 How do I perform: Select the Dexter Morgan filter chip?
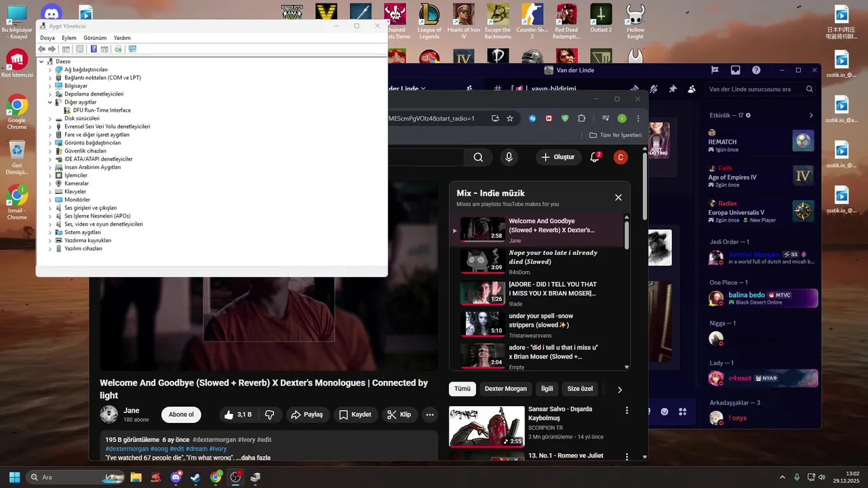[506, 389]
